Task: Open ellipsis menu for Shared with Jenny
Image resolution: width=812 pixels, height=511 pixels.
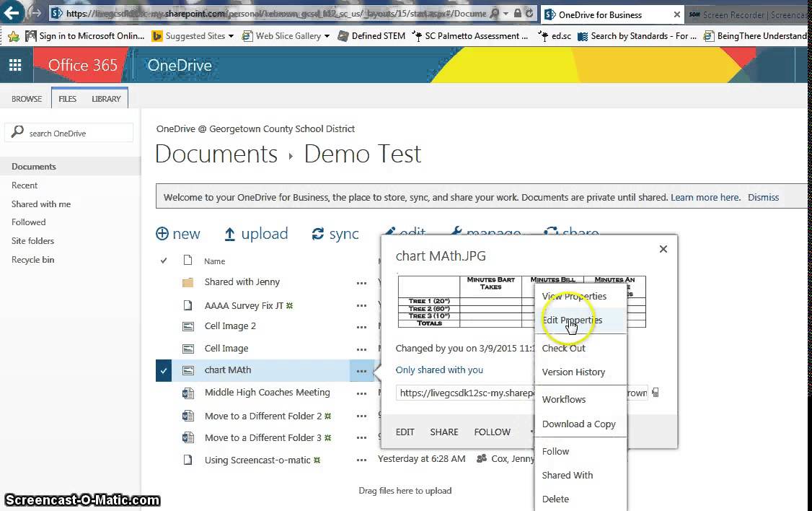Action: pos(361,283)
